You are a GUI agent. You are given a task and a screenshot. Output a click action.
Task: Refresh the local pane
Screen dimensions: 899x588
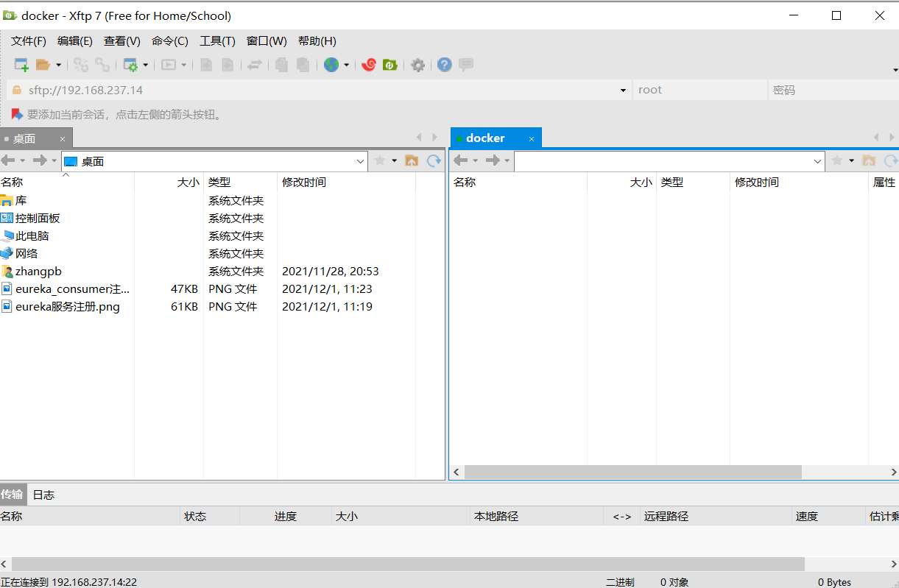(434, 160)
